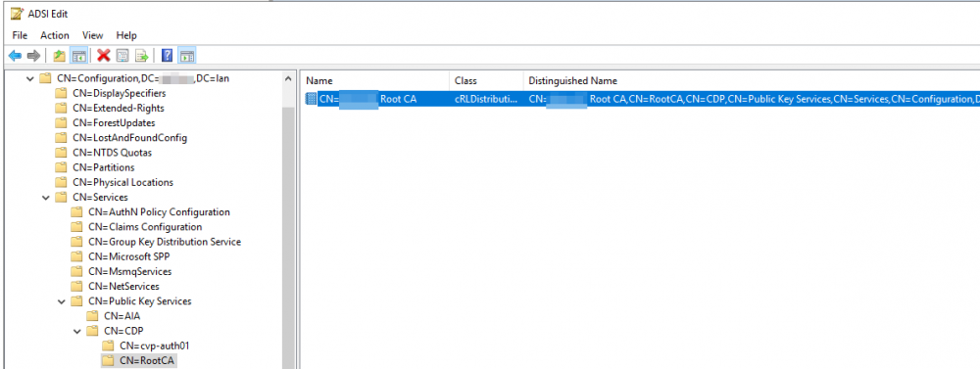Select the CN=RootCA tree node
The image size is (980, 369).
click(x=148, y=361)
